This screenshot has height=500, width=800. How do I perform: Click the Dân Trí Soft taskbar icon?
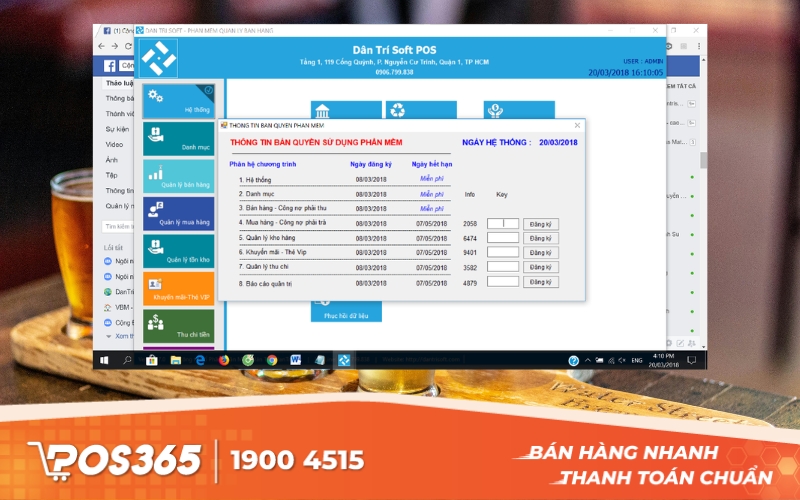pyautogui.click(x=344, y=360)
